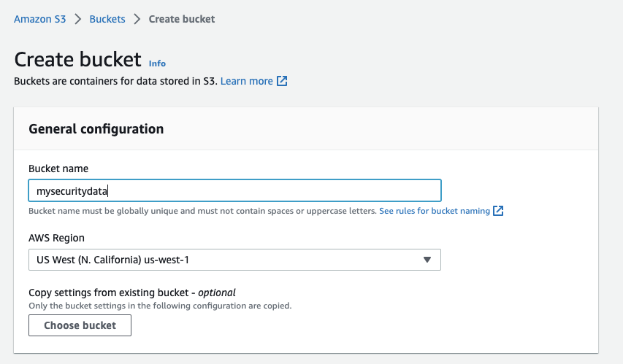This screenshot has height=364, width=623.
Task: Open the Learn more link
Action: pyautogui.click(x=247, y=81)
